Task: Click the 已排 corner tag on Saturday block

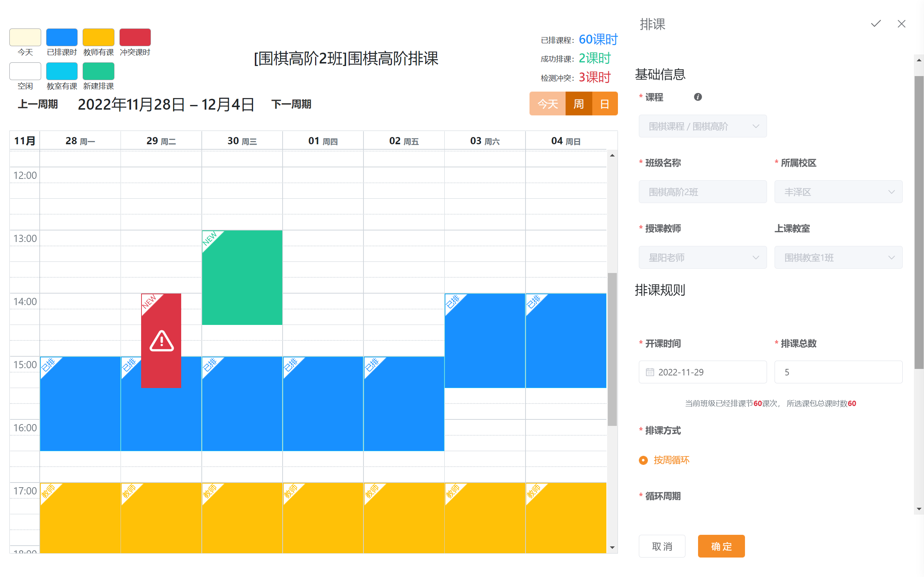Action: pyautogui.click(x=453, y=302)
